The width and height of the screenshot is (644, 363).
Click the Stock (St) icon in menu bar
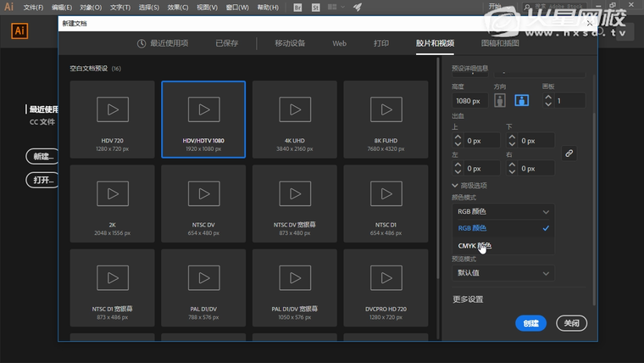(x=315, y=7)
